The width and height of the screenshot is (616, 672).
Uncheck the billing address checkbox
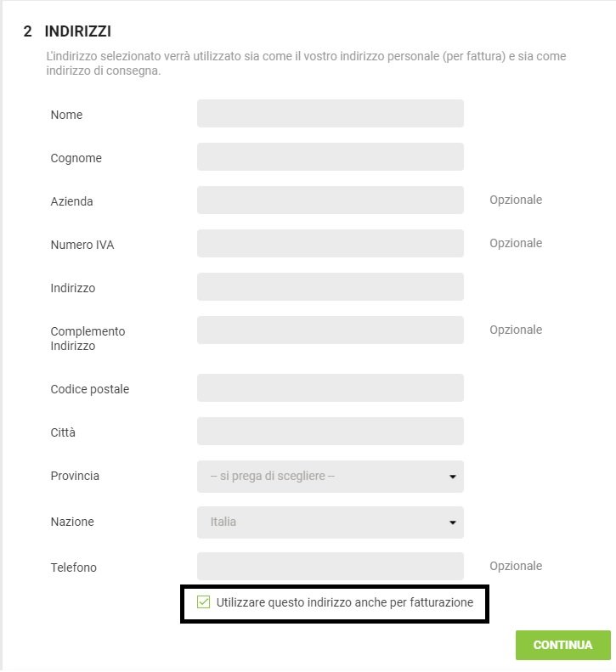pyautogui.click(x=203, y=602)
